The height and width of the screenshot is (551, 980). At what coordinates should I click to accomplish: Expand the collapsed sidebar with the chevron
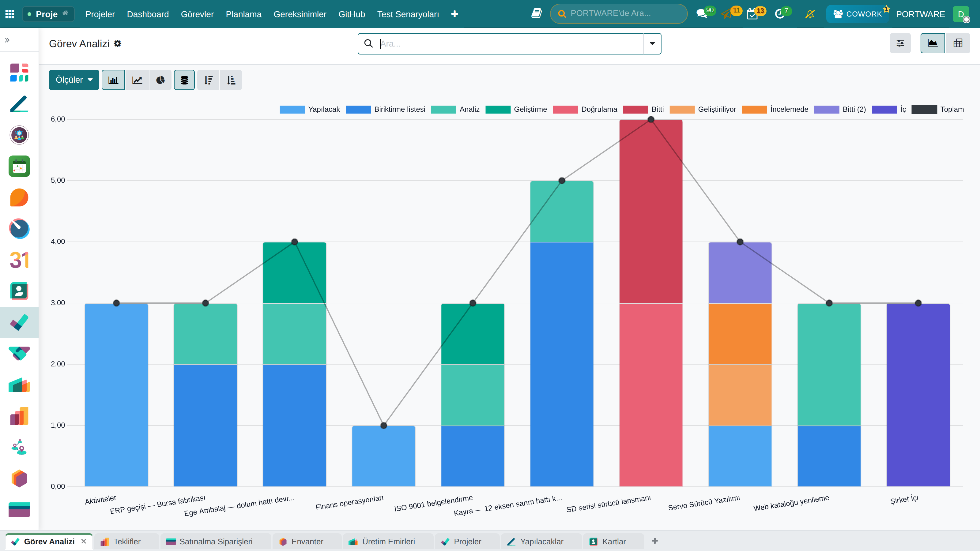click(x=7, y=40)
